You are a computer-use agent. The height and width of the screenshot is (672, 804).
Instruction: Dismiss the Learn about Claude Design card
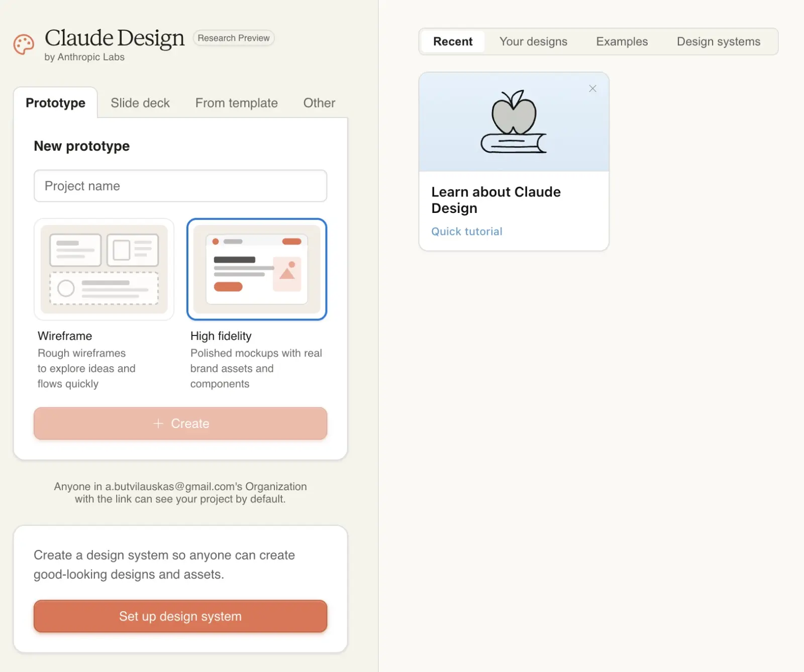592,88
